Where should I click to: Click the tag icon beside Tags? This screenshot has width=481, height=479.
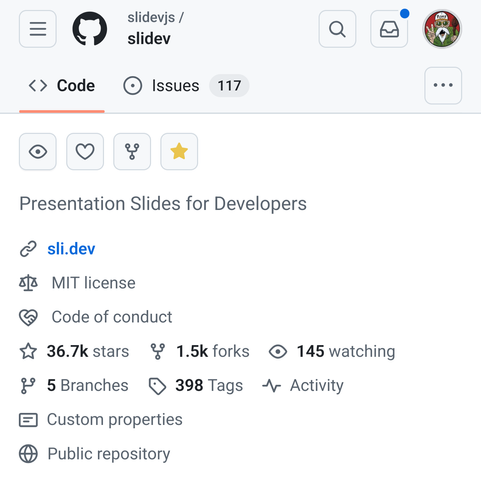[x=157, y=386]
